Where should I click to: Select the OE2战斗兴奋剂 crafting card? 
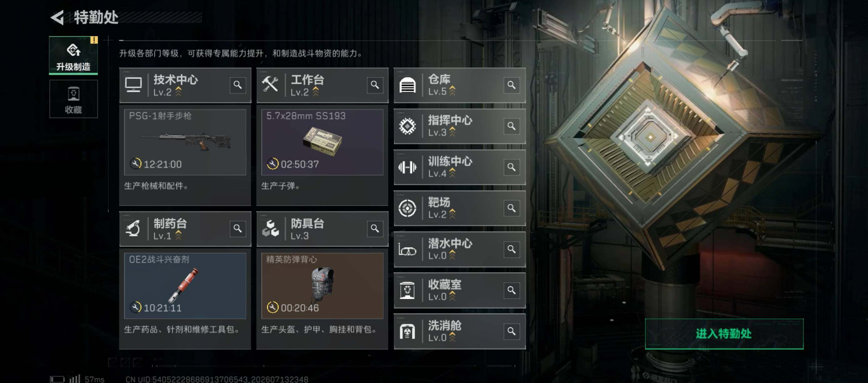pos(185,286)
